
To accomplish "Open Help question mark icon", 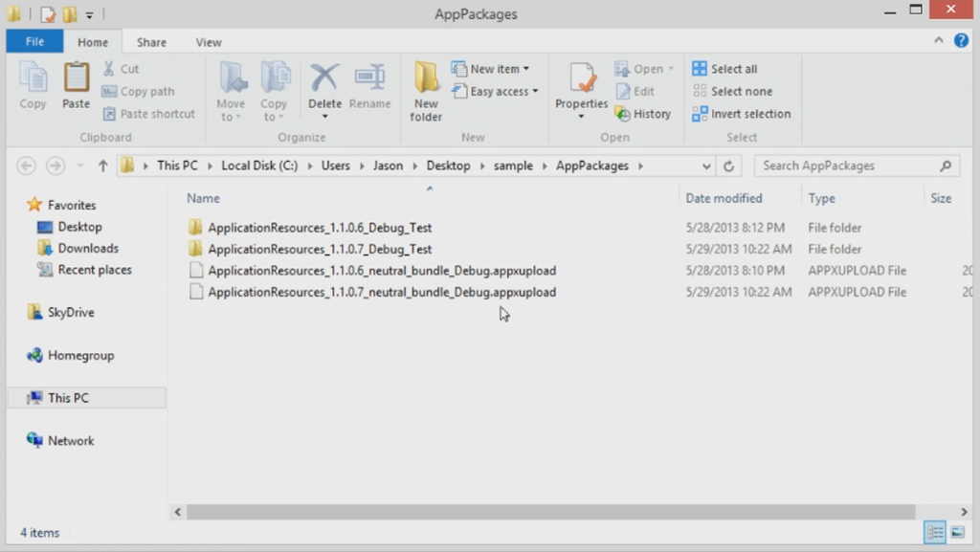I will [961, 40].
